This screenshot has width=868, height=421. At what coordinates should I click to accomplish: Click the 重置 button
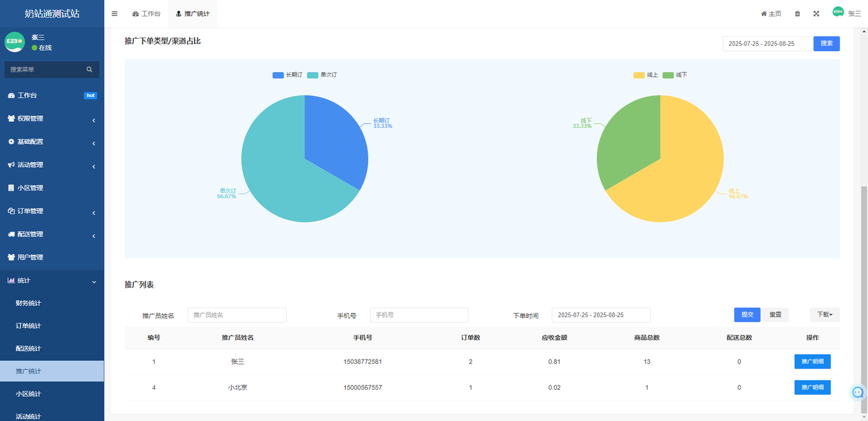tap(775, 315)
